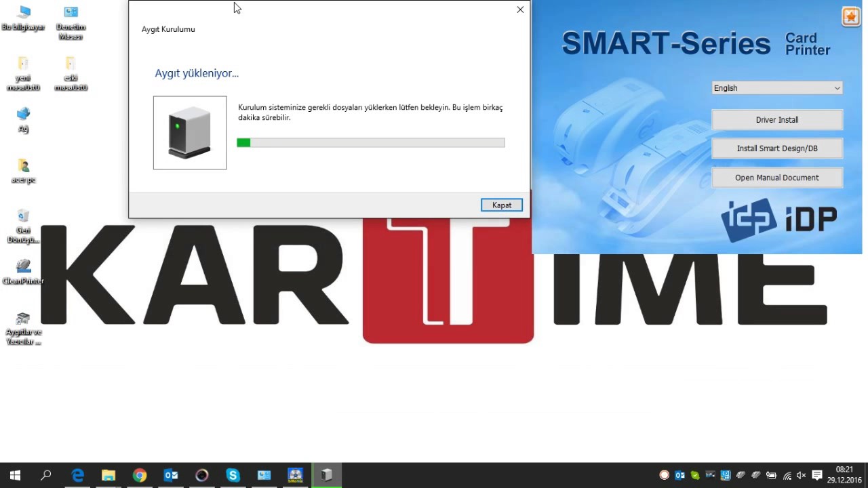Select the acer-pc user folder icon
Image resolution: width=868 pixels, height=488 pixels.
(x=23, y=171)
